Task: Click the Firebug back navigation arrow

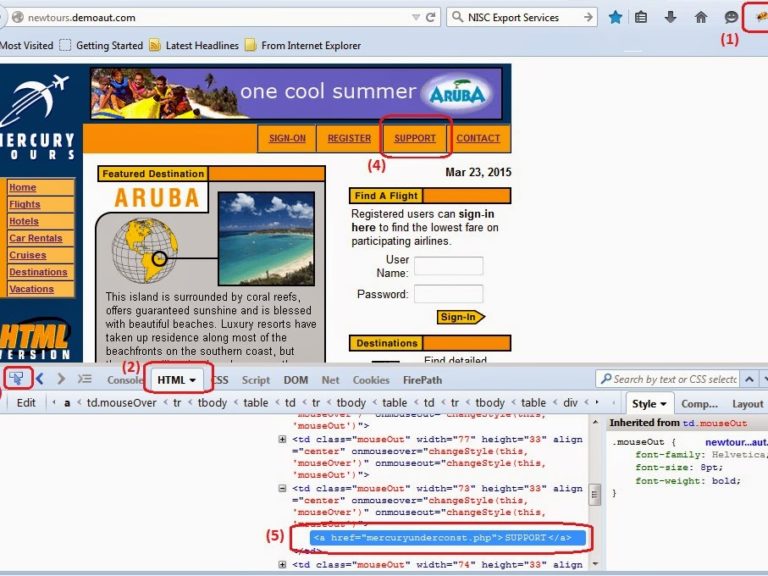Action: click(x=41, y=379)
